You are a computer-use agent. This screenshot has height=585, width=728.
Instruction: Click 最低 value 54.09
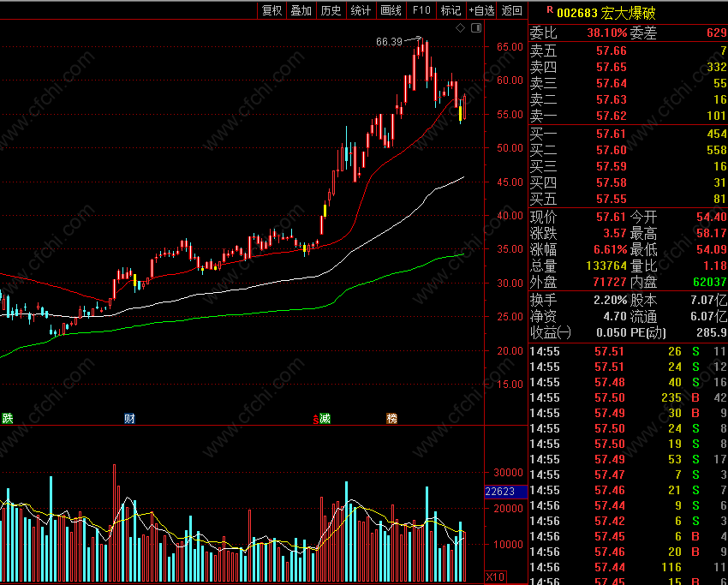coord(712,249)
